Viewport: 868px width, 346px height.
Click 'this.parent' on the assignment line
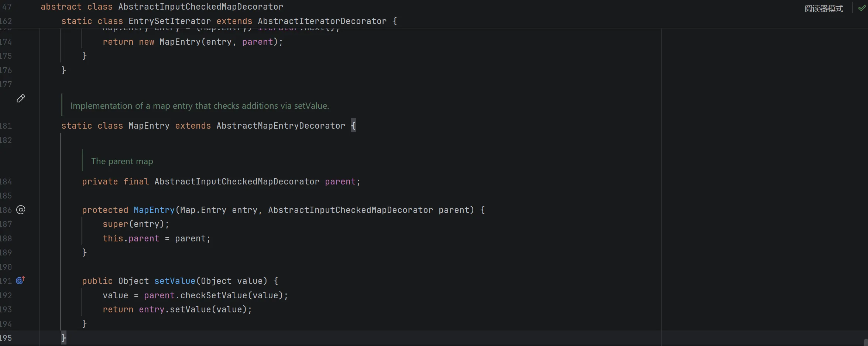point(131,238)
